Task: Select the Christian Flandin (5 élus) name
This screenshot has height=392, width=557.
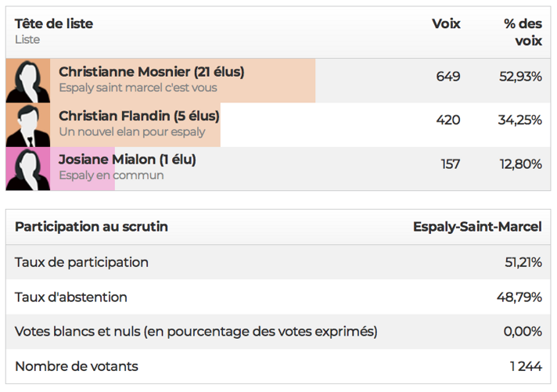Action: coord(139,116)
